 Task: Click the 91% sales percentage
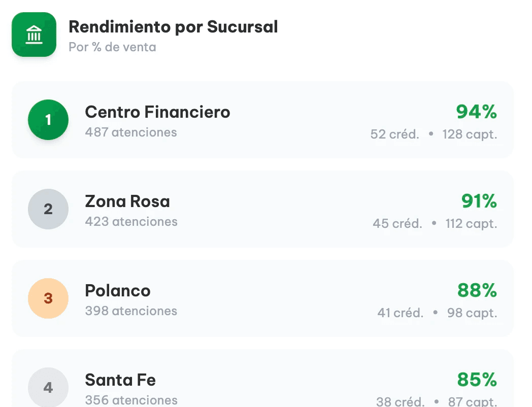click(479, 201)
